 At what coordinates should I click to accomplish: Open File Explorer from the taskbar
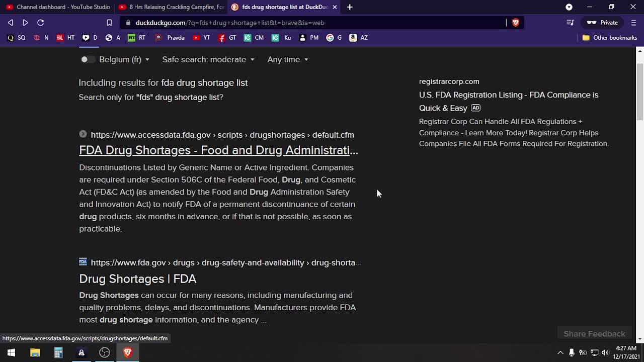tap(35, 352)
